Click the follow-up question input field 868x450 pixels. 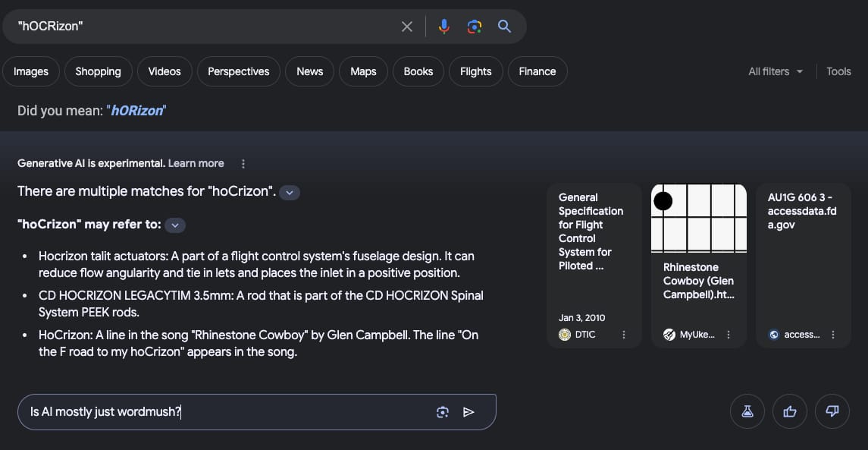(x=257, y=412)
